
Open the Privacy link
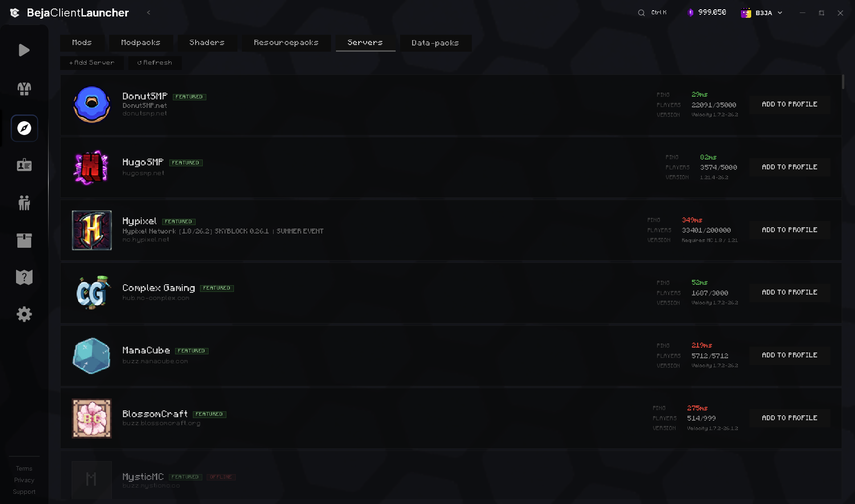(24, 480)
